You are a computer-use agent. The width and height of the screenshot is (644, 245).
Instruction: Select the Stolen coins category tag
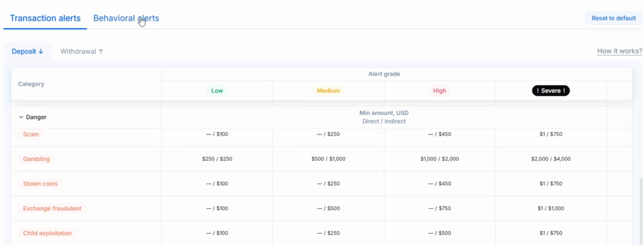point(40,184)
